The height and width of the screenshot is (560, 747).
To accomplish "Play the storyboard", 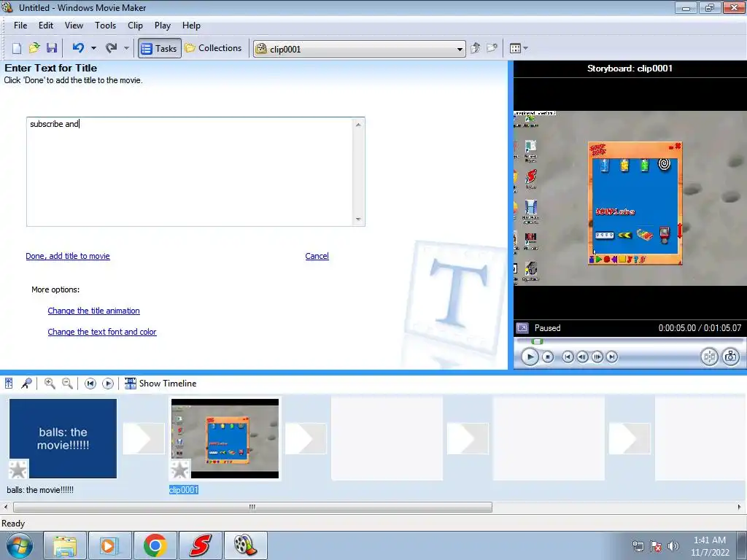I will coord(108,384).
